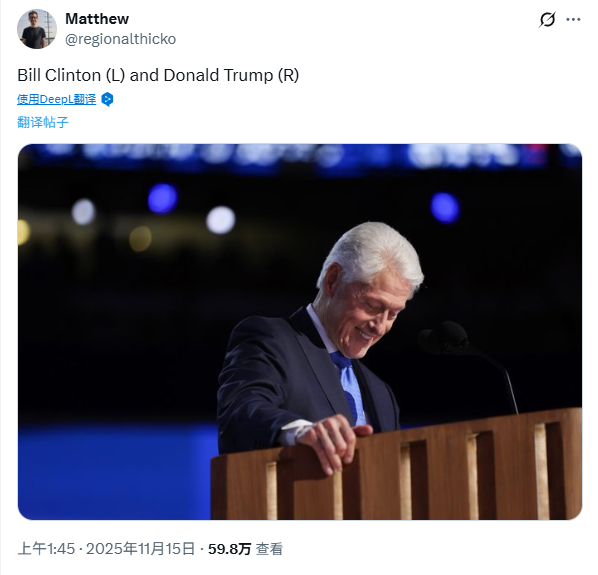The height and width of the screenshot is (575, 598).
Task: Select 翻译帖子 to translate the post
Action: 43,122
